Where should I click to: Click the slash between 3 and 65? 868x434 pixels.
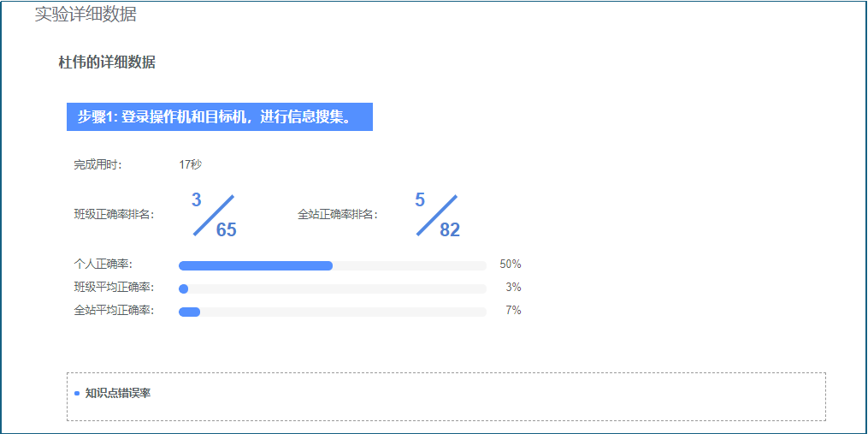[213, 215]
